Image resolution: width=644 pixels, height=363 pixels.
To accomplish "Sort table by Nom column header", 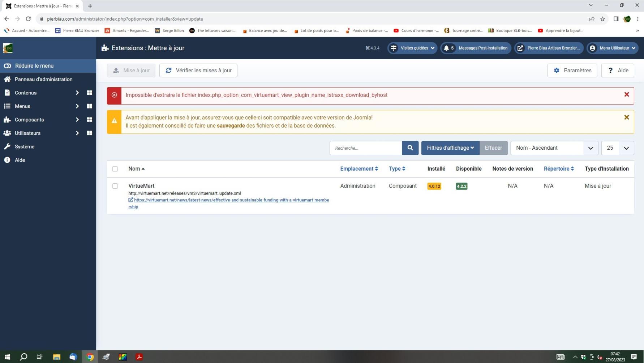I will pyautogui.click(x=136, y=169).
